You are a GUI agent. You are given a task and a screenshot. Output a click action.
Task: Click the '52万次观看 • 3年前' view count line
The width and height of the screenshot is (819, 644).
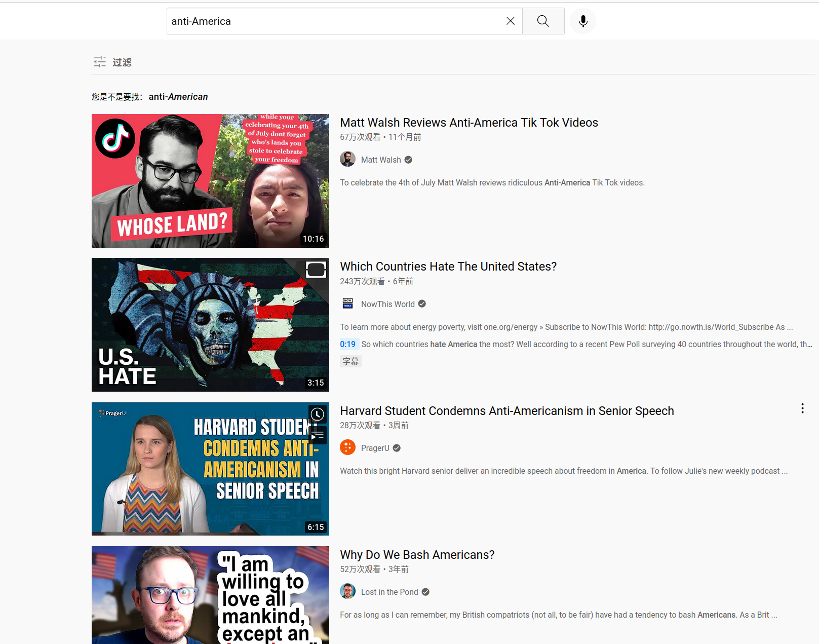pos(374,570)
